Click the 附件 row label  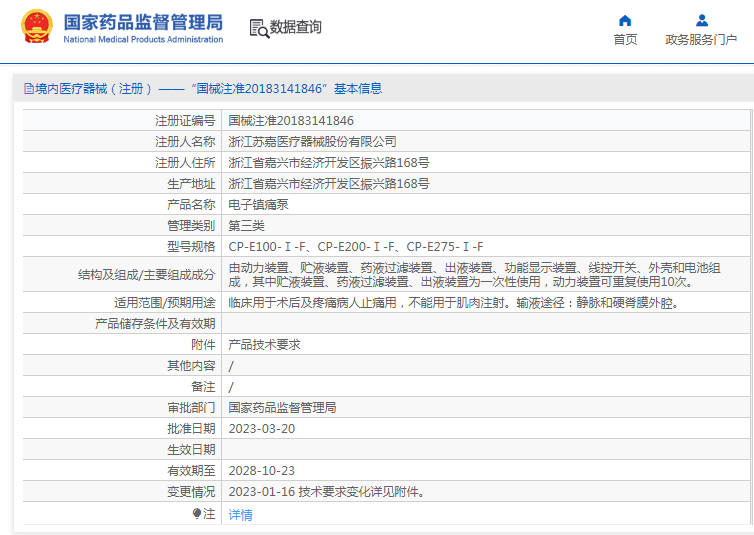point(203,345)
